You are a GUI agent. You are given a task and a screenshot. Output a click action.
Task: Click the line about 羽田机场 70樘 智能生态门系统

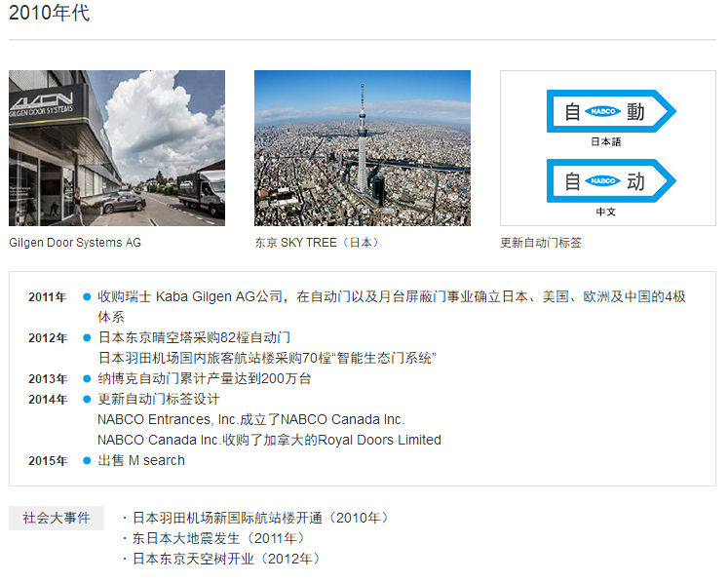point(267,358)
